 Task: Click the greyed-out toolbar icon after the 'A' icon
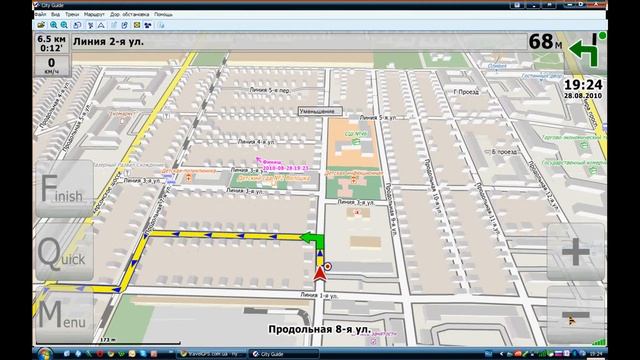tap(114, 25)
